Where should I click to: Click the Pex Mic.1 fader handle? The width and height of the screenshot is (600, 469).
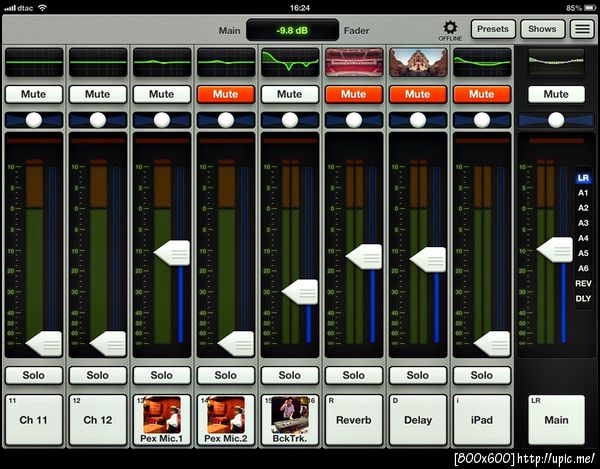(172, 253)
